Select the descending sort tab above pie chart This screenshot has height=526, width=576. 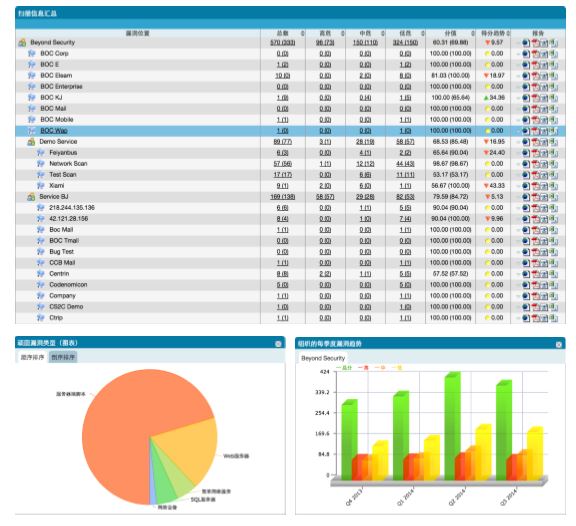(x=63, y=357)
